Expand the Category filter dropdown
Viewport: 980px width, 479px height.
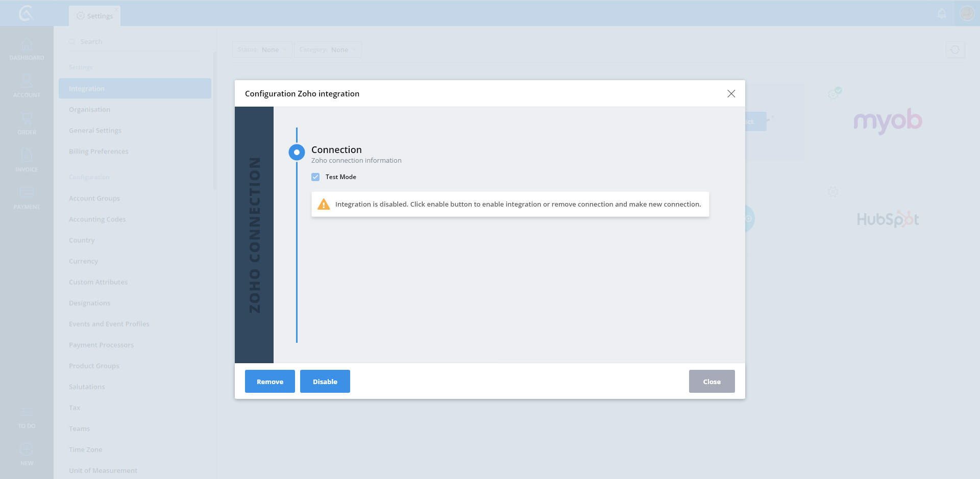328,49
